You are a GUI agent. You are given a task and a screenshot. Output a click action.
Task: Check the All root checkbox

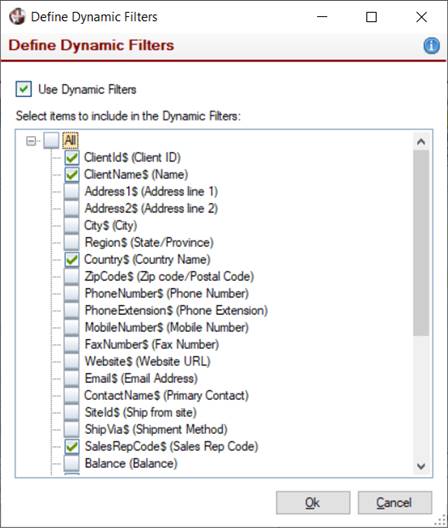[51, 140]
